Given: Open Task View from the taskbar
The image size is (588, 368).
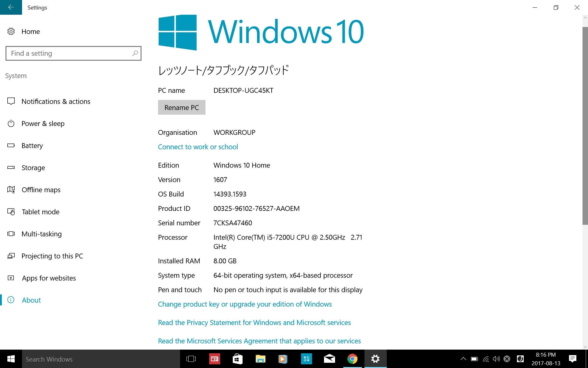Looking at the screenshot, I should [x=191, y=359].
